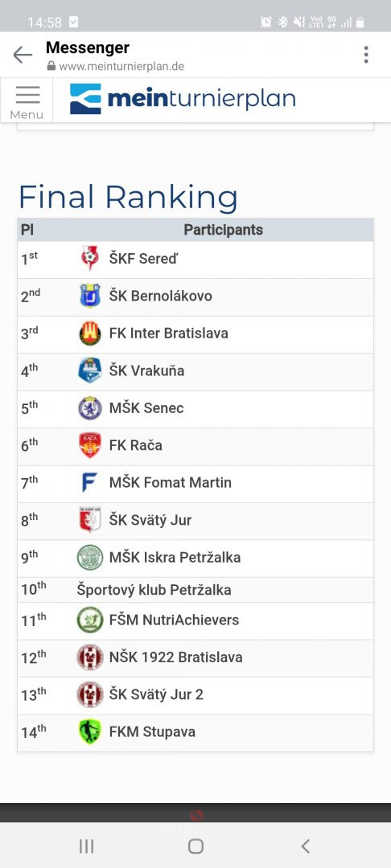The width and height of the screenshot is (391, 868).
Task: Select the NŠK 1922 Bratislava team name
Action: click(175, 657)
